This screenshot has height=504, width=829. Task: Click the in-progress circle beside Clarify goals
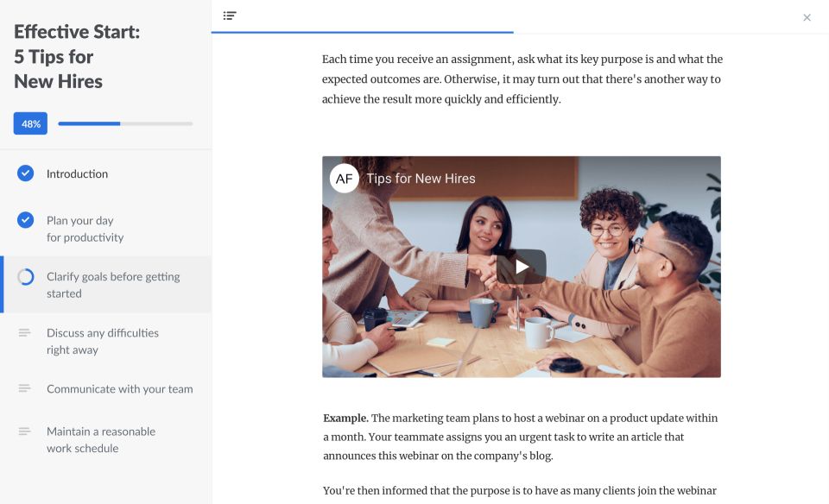(x=25, y=276)
